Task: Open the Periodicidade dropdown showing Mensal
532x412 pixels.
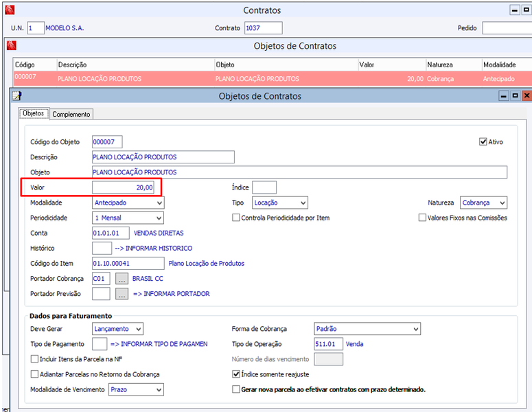Action: (x=128, y=218)
